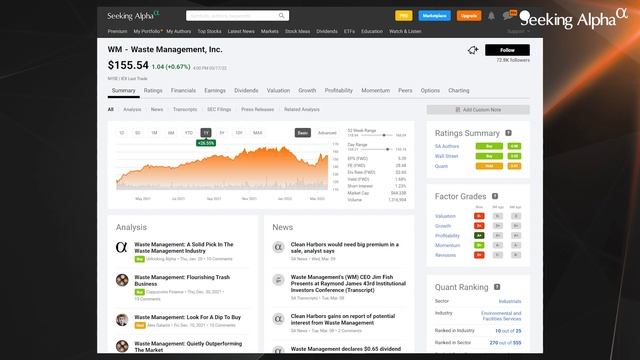640x360 pixels.
Task: Open the Support dropdown in header
Action: point(518,31)
